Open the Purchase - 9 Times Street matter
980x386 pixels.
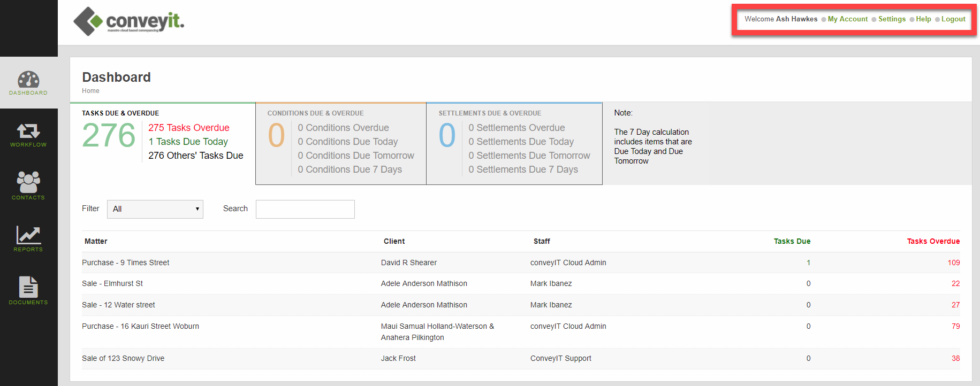click(126, 263)
